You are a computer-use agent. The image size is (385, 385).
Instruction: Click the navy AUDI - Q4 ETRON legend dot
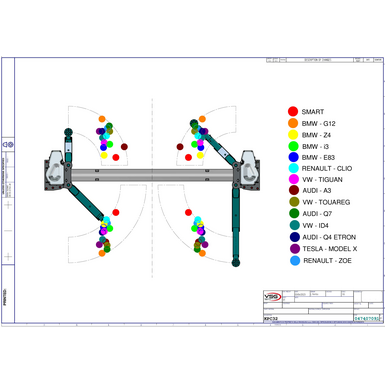tap(295, 237)
